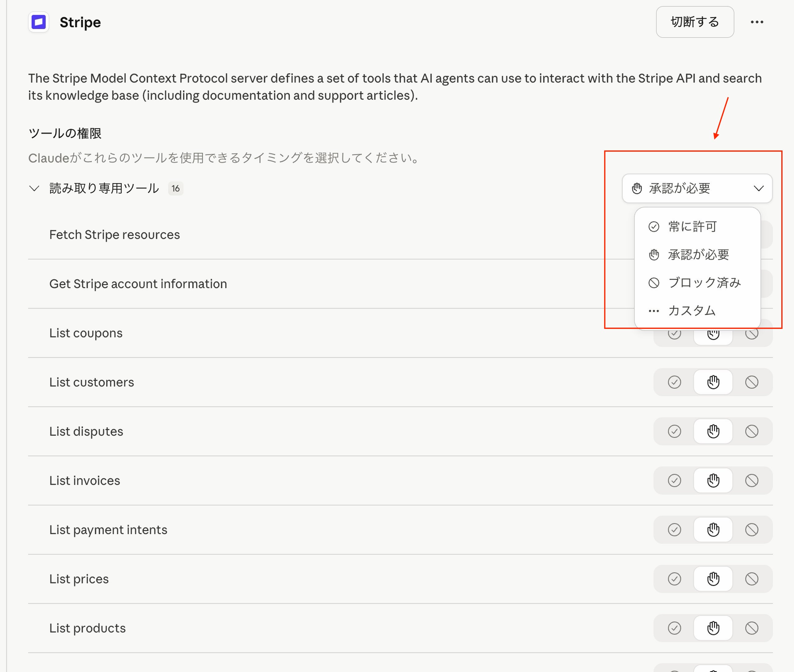Image resolution: width=794 pixels, height=672 pixels.
Task: Set List payment intents to always allow
Action: point(674,530)
